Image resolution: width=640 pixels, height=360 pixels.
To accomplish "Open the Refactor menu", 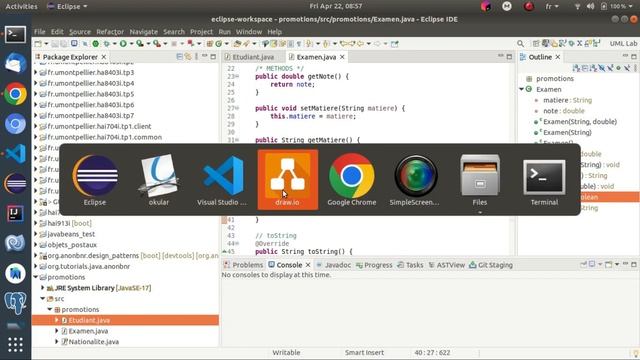I will coord(110,31).
